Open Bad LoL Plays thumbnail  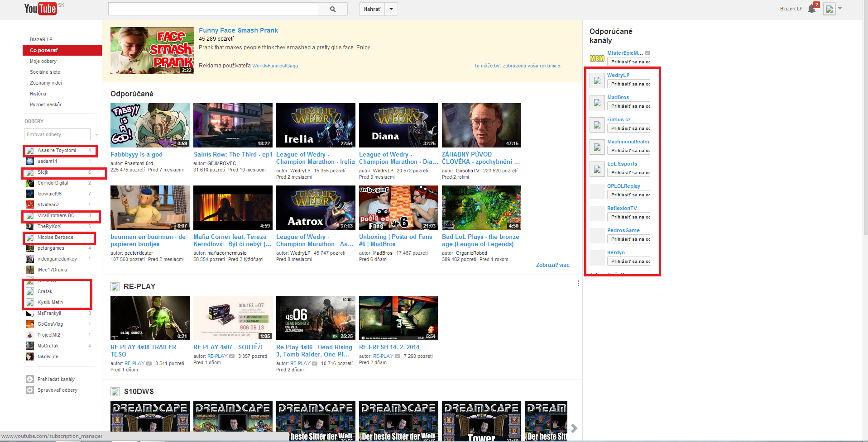[481, 208]
